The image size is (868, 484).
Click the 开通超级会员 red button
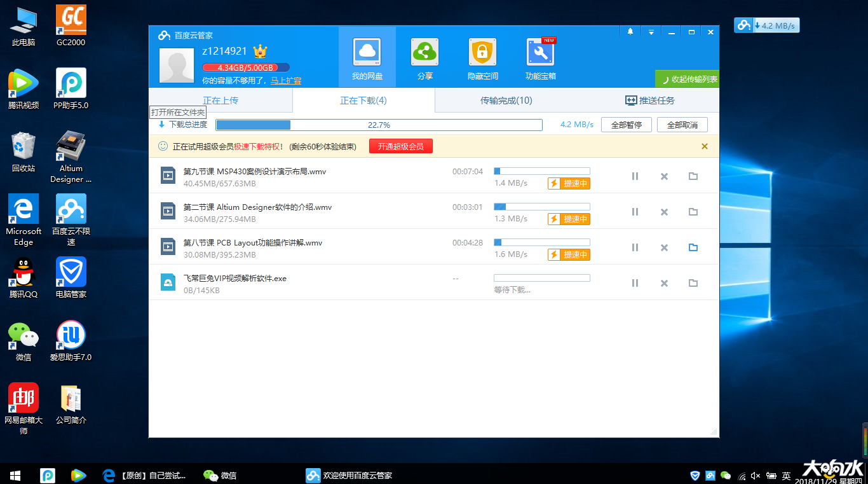pos(401,146)
